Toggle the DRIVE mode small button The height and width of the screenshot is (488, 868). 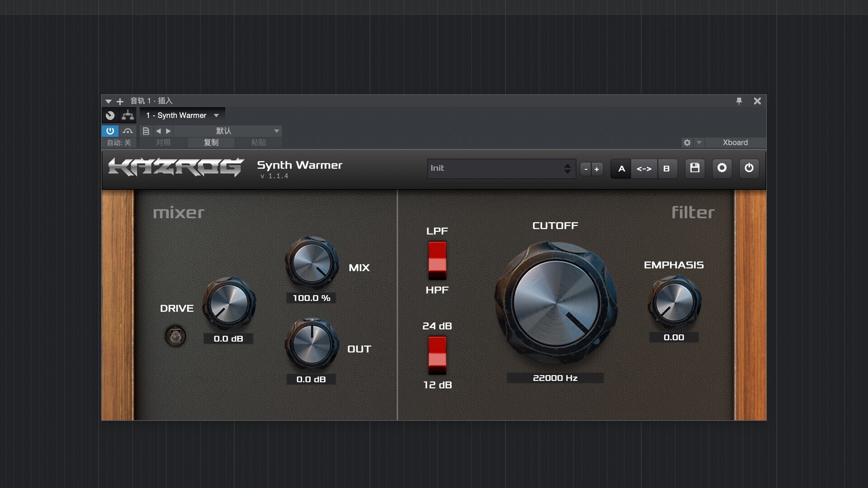(x=175, y=336)
